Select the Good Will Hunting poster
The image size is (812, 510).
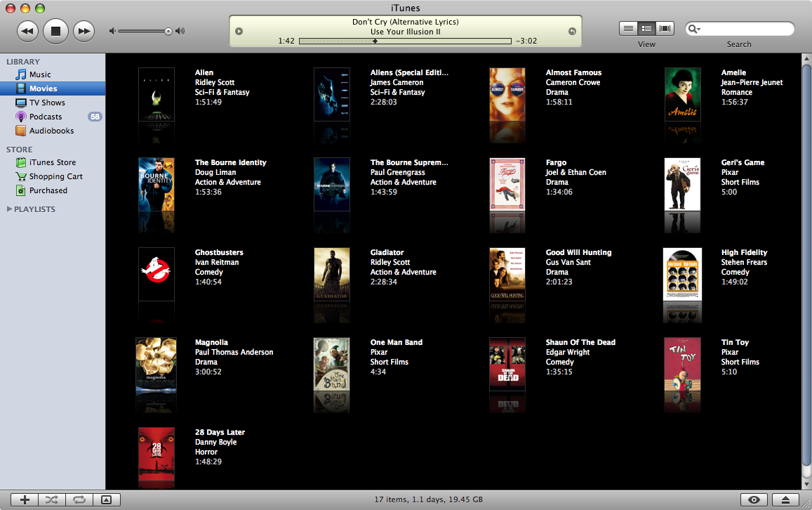tap(507, 274)
